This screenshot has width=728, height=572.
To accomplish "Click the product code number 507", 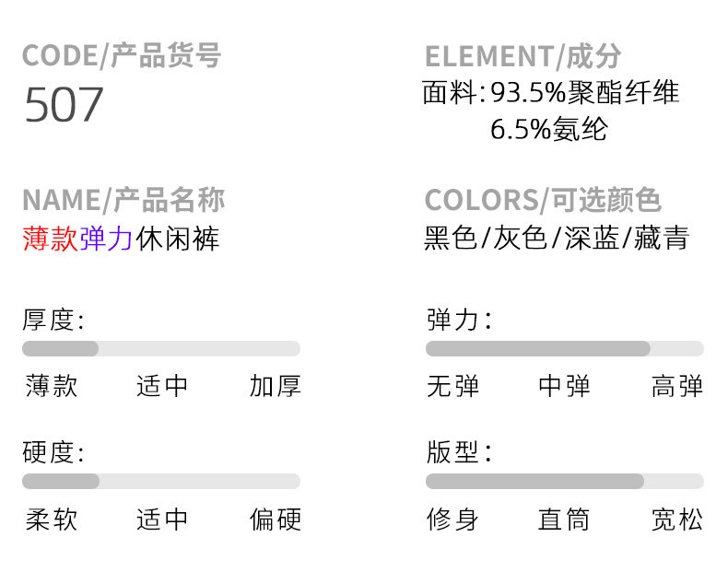I will pyautogui.click(x=64, y=105).
